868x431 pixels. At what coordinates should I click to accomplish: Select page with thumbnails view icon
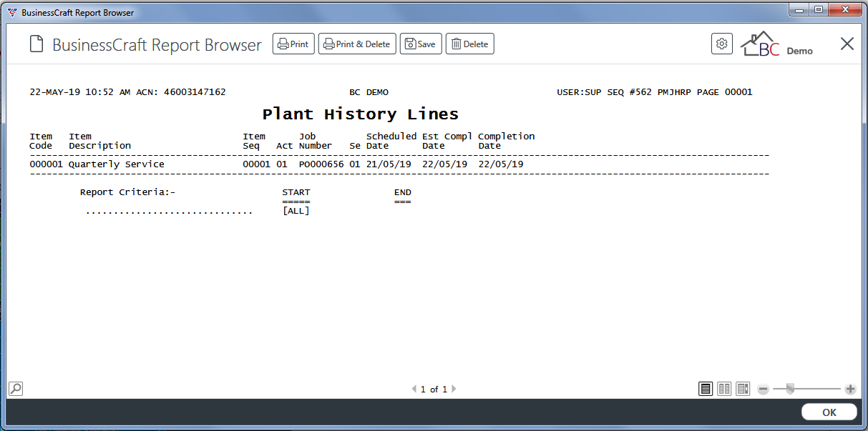pyautogui.click(x=743, y=389)
